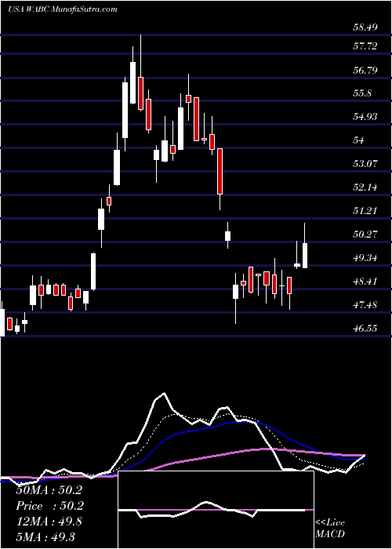392x549 pixels.
Task: Click the Price : 50.2 readout
Action: click(49, 506)
